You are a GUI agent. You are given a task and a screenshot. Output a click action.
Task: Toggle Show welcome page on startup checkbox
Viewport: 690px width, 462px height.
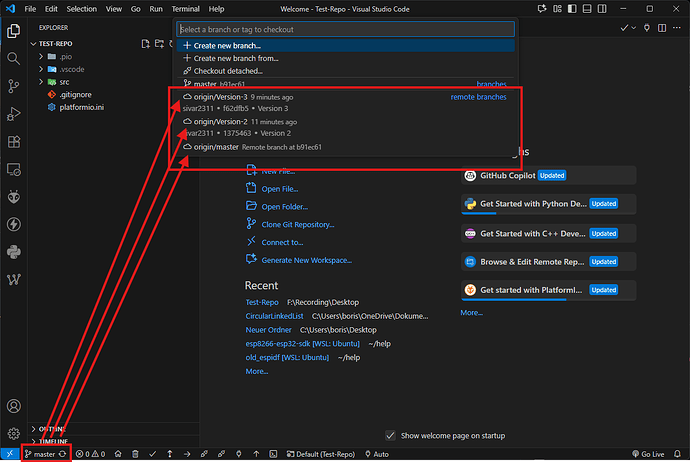(x=391, y=435)
